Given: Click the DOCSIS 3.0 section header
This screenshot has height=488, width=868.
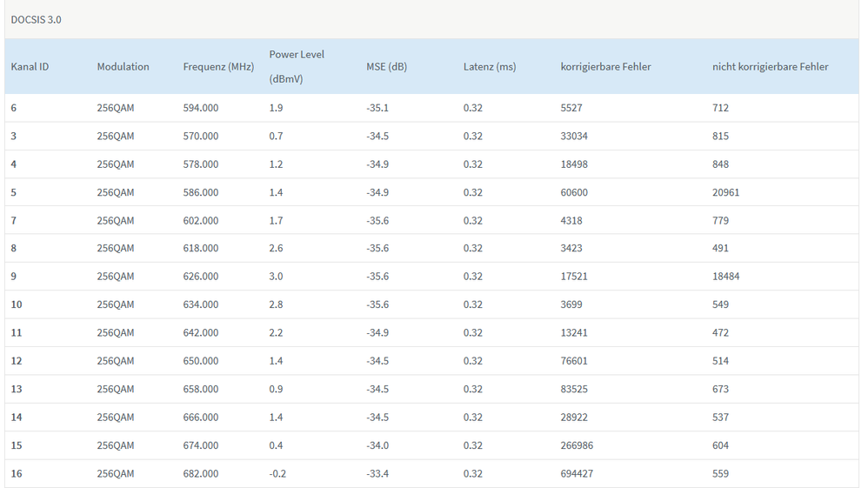Looking at the screenshot, I should [x=36, y=19].
